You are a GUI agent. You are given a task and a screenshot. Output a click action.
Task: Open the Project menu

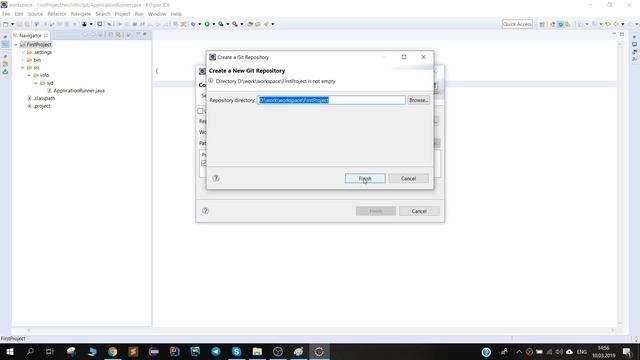coord(122,14)
